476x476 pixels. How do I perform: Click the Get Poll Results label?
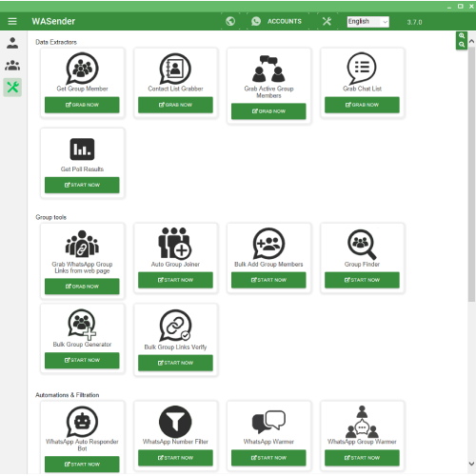coord(82,169)
